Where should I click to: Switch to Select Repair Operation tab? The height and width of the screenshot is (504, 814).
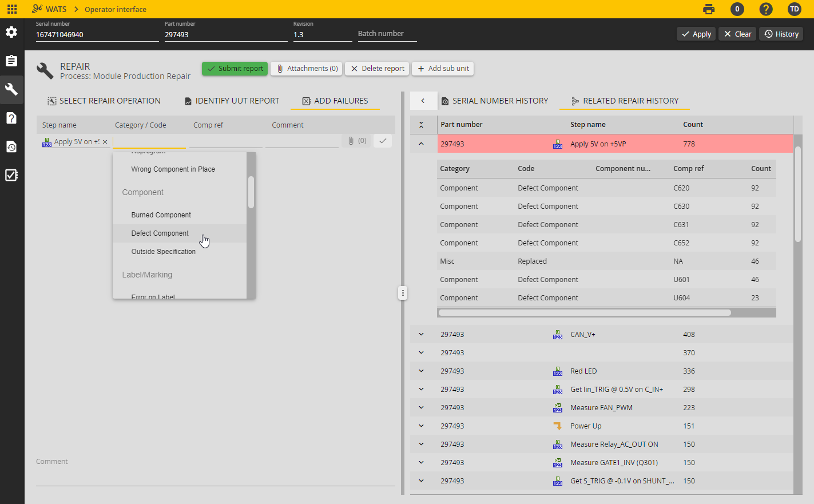tap(104, 101)
